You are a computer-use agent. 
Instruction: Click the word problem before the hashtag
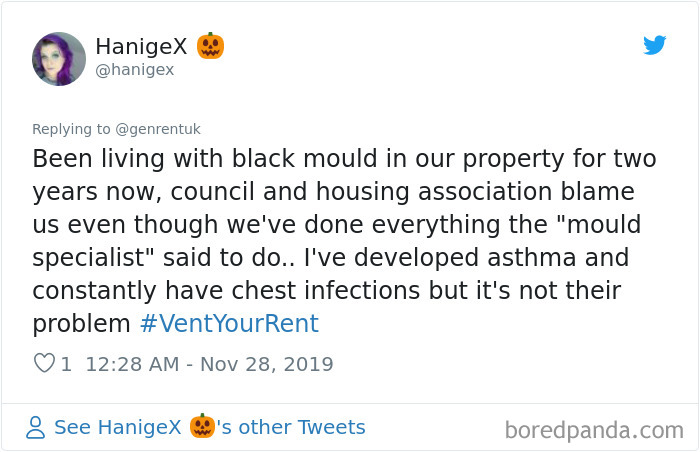81,324
